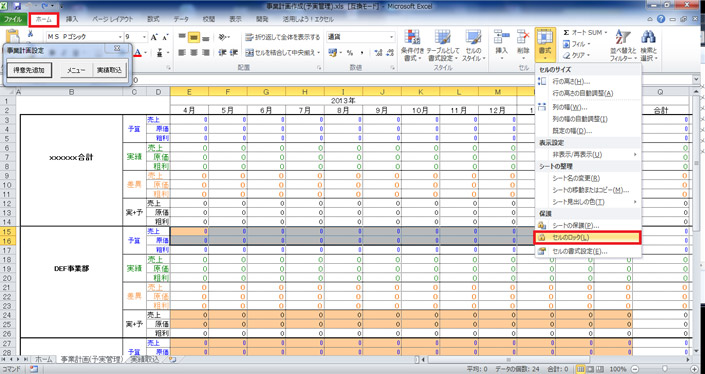
Task: Open text orientation options
Action: (223, 37)
